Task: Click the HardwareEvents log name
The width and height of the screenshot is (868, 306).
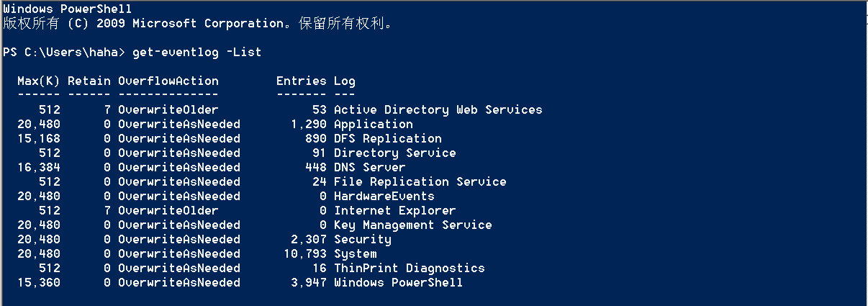Action: coord(384,197)
